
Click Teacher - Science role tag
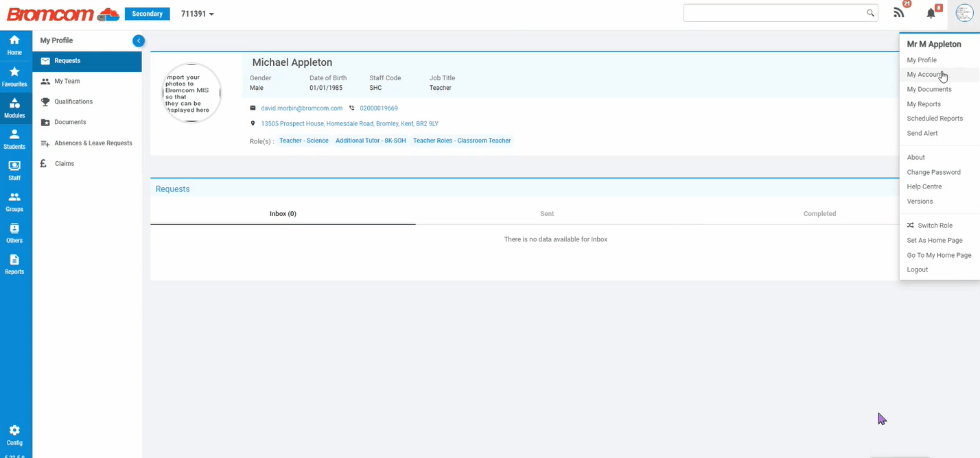[x=304, y=141]
